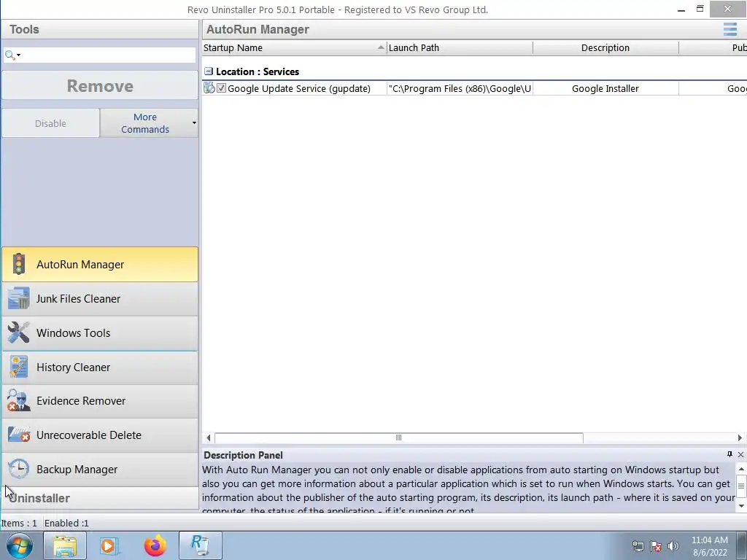Open Windows Explorer from taskbar

click(65, 545)
